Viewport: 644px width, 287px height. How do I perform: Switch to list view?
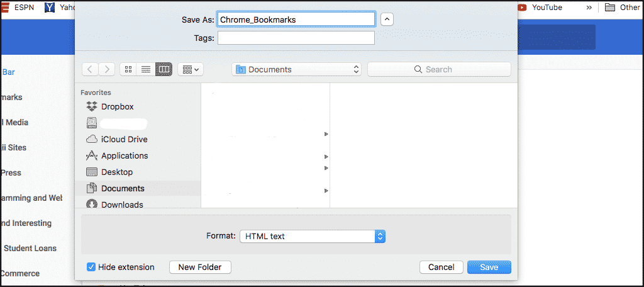click(146, 69)
